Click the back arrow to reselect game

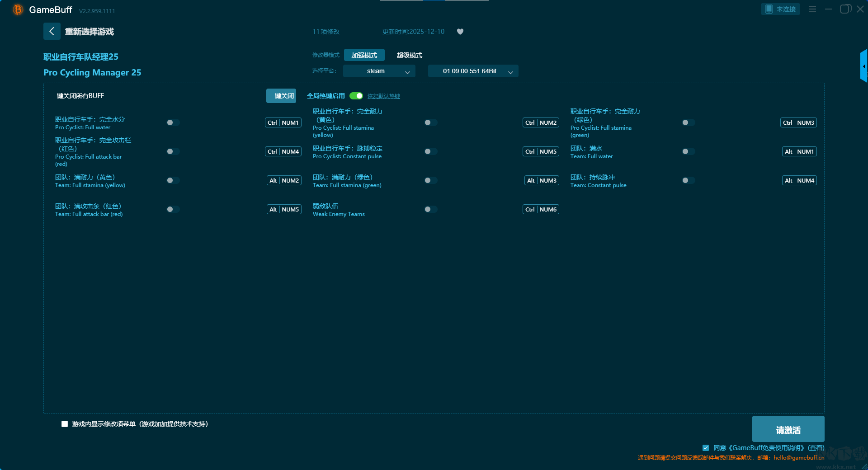(52, 31)
